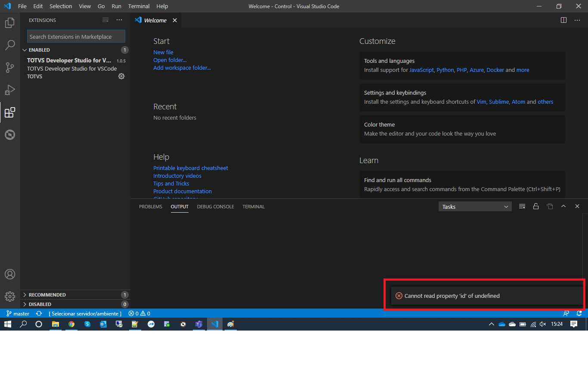Open the Terminal menu
Image resolution: width=588 pixels, height=368 pixels.
tap(139, 6)
